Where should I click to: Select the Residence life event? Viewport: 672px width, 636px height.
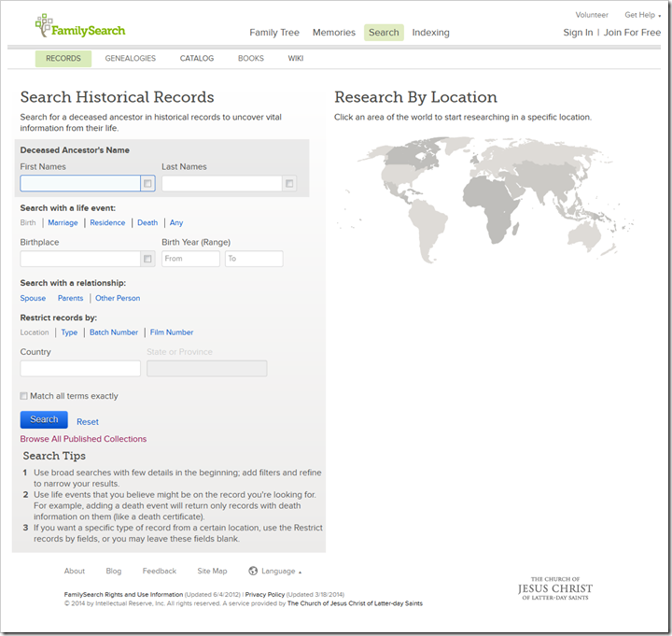[107, 222]
